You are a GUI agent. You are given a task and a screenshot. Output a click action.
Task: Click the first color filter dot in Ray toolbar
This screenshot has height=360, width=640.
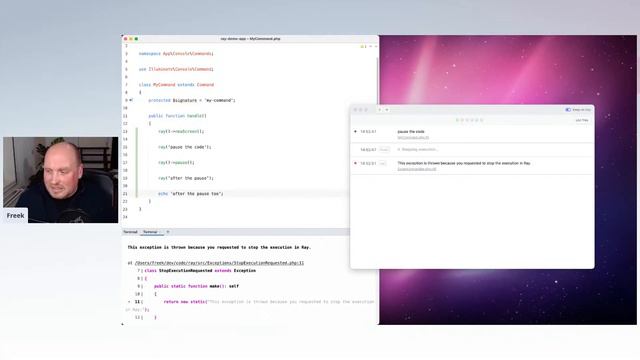click(457, 120)
